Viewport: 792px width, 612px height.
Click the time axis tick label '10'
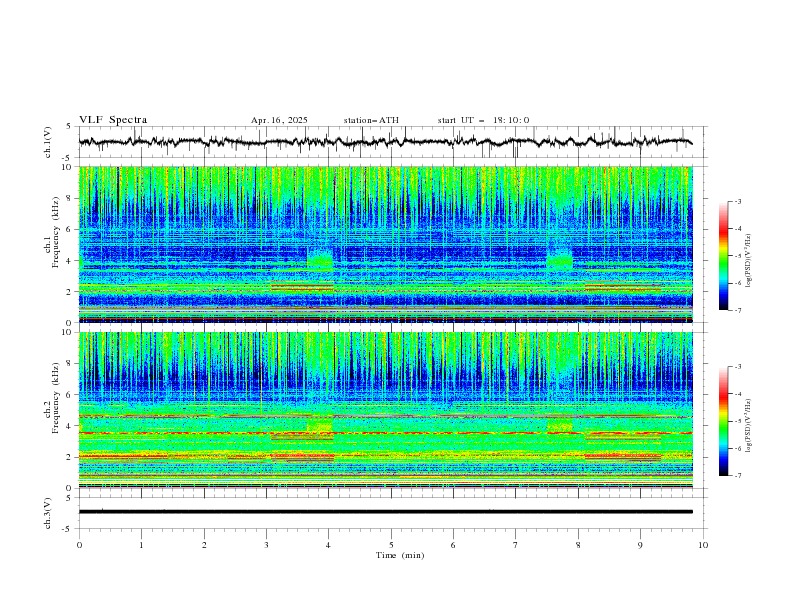point(703,545)
